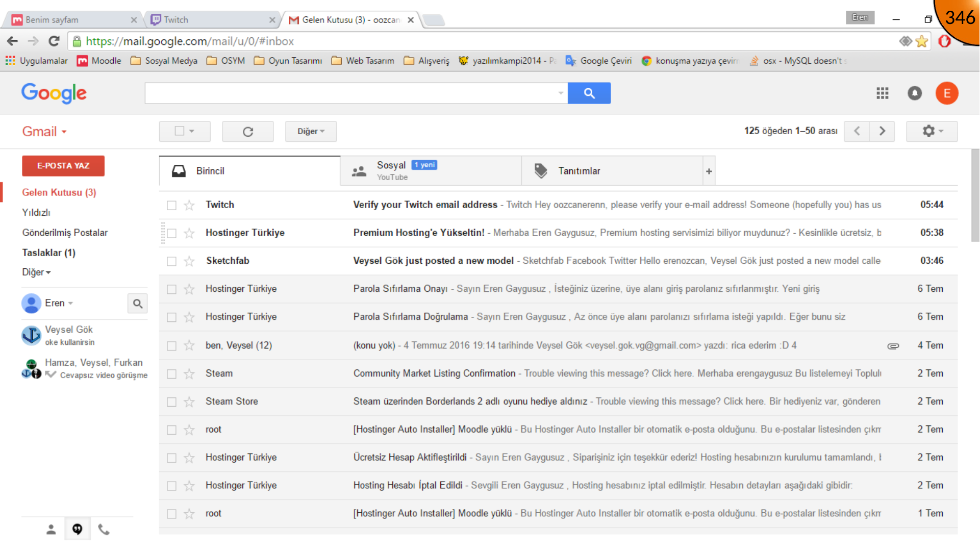Viewport: 980px width, 551px height.
Task: Tick checkbox for Parola Sıfırlama Onayı message
Action: click(171, 289)
